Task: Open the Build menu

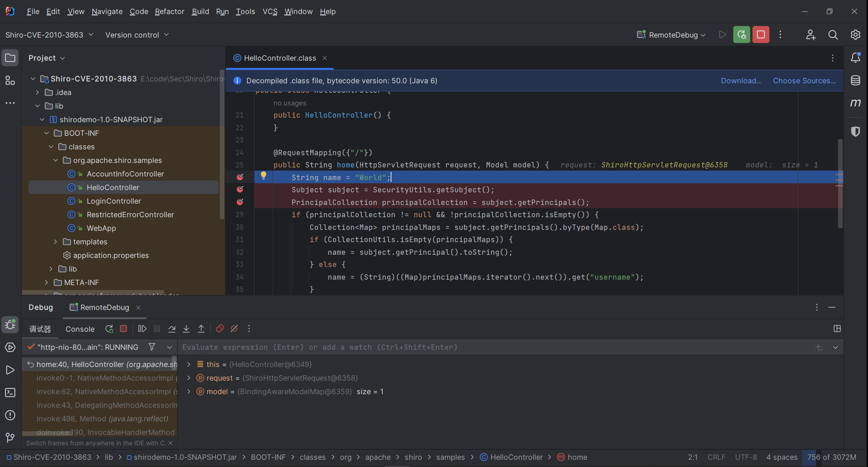Action: (200, 11)
